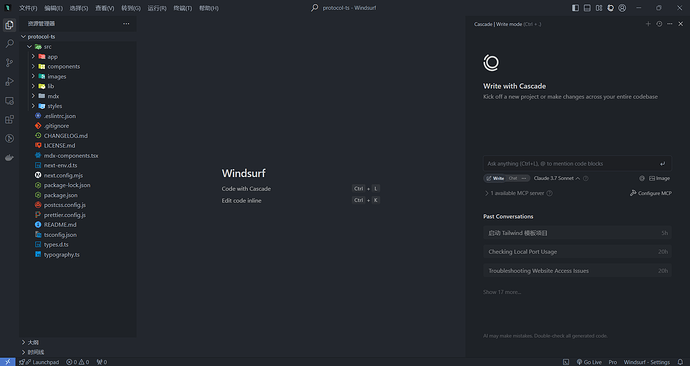Screen dimensions: 690x366
Task: Open the 运行(R) menu
Action: (x=157, y=8)
